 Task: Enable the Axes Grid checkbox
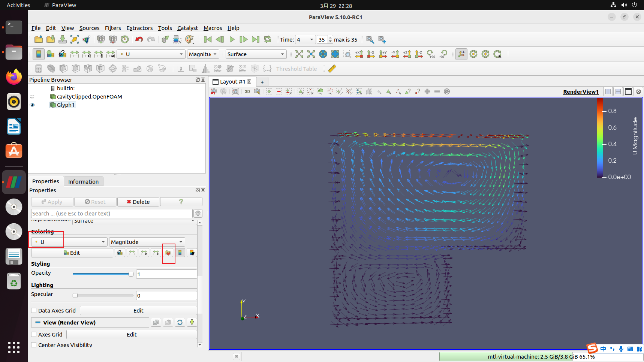tap(34, 334)
